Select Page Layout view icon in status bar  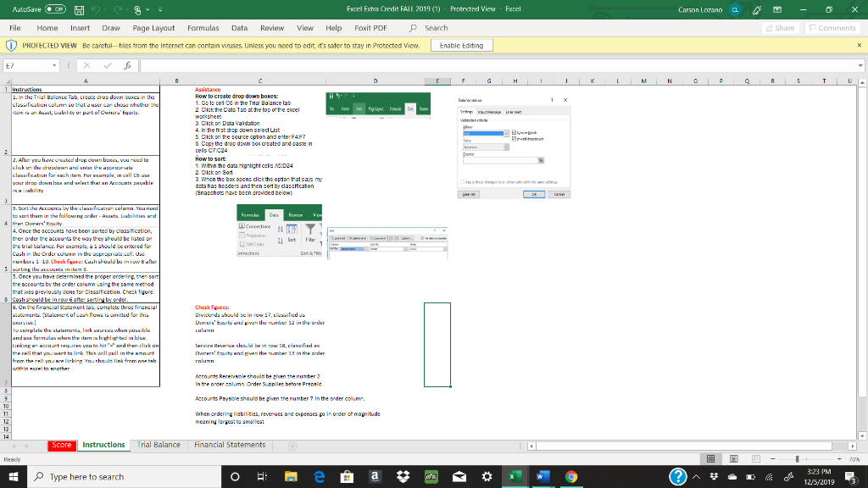733,457
